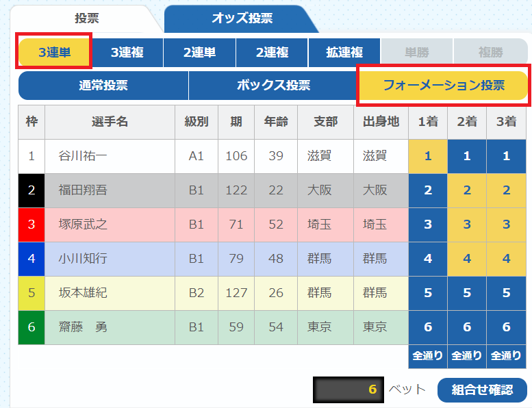Screen dimensions: 532x408
Task: Select the 2連単 bet type
Action: pos(199,52)
